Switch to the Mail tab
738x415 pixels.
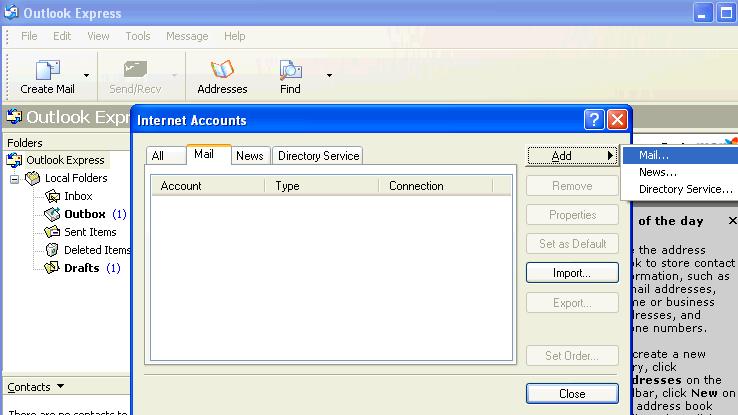[x=209, y=154]
